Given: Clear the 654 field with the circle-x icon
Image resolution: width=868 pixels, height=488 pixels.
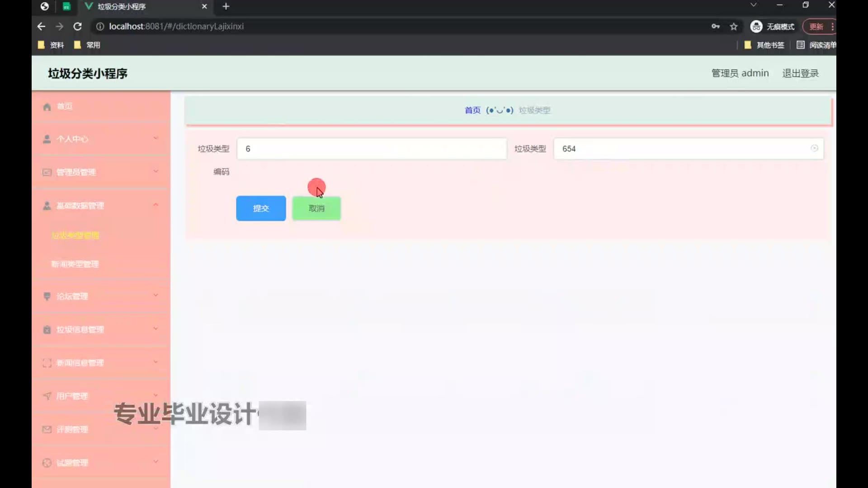Looking at the screenshot, I should pyautogui.click(x=814, y=148).
